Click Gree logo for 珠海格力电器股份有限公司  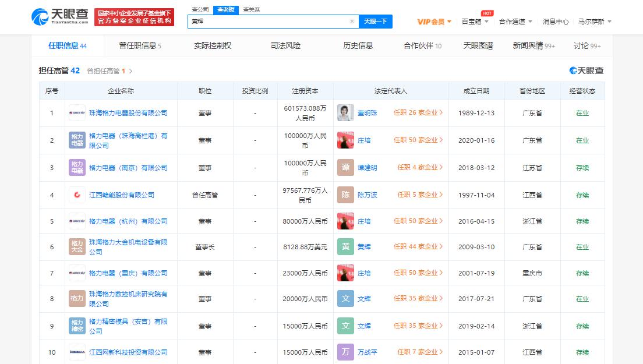click(x=77, y=113)
